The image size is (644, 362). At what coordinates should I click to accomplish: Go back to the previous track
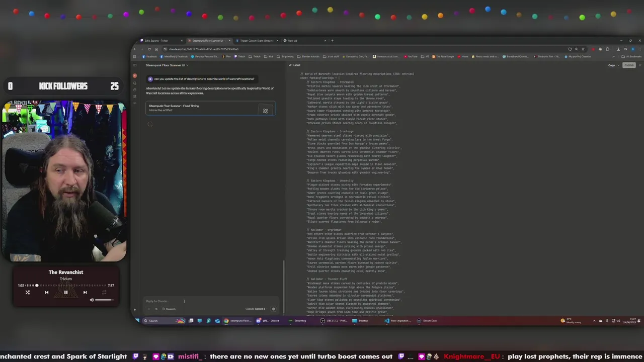coord(46,292)
